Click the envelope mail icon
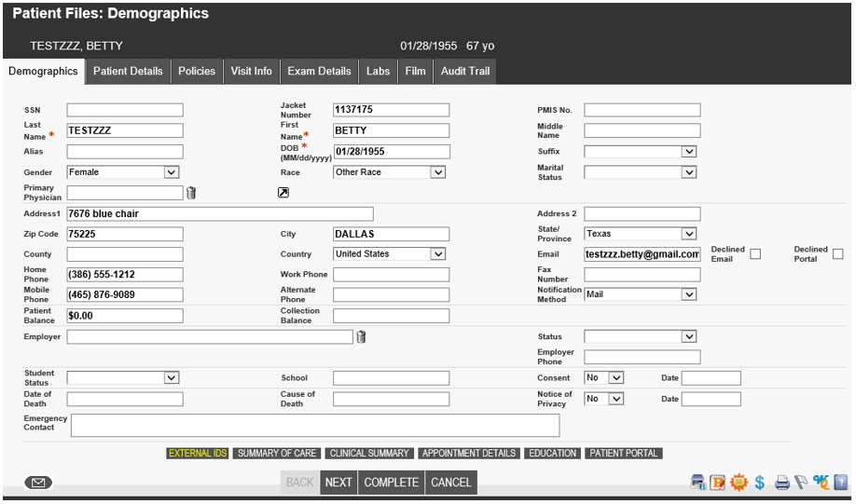 pos(38,483)
